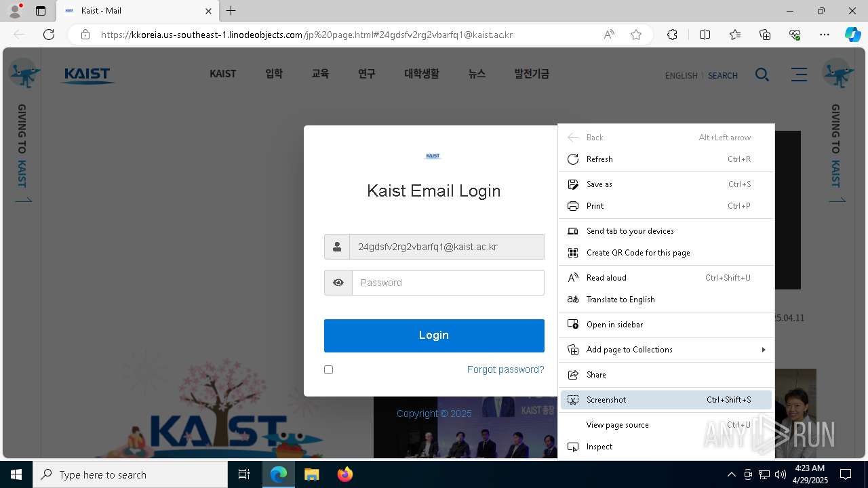Choose Inspect in context menu
The height and width of the screenshot is (488, 868).
pyautogui.click(x=666, y=447)
